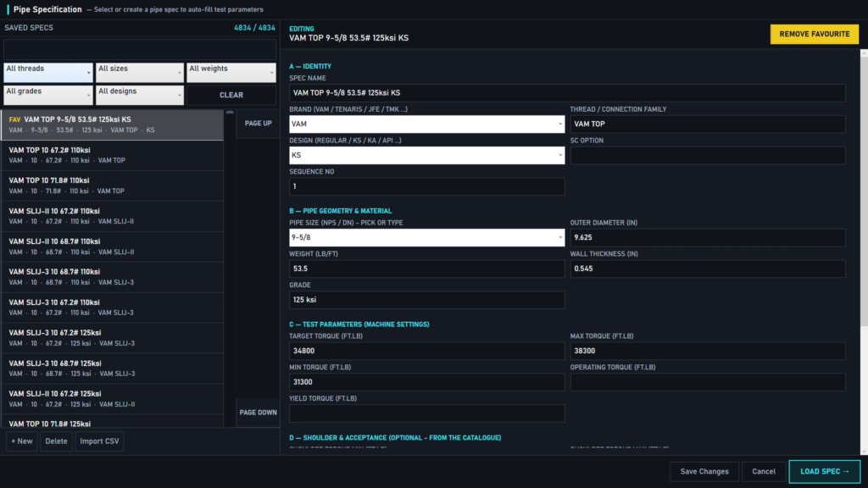
Task: Expand the Brand dropdown showing VAM
Action: pyautogui.click(x=427, y=124)
